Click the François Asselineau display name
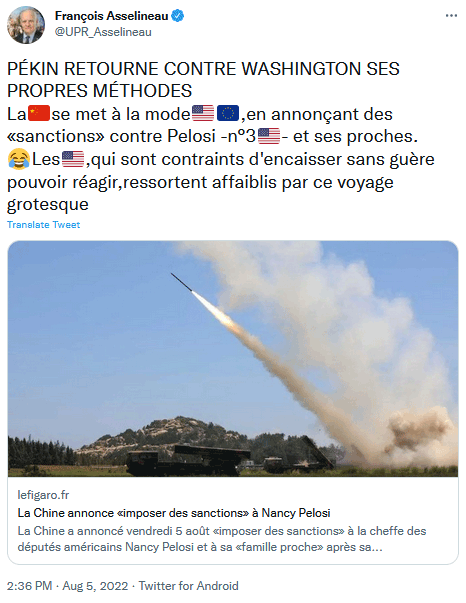The width and height of the screenshot is (466, 603). [112, 16]
